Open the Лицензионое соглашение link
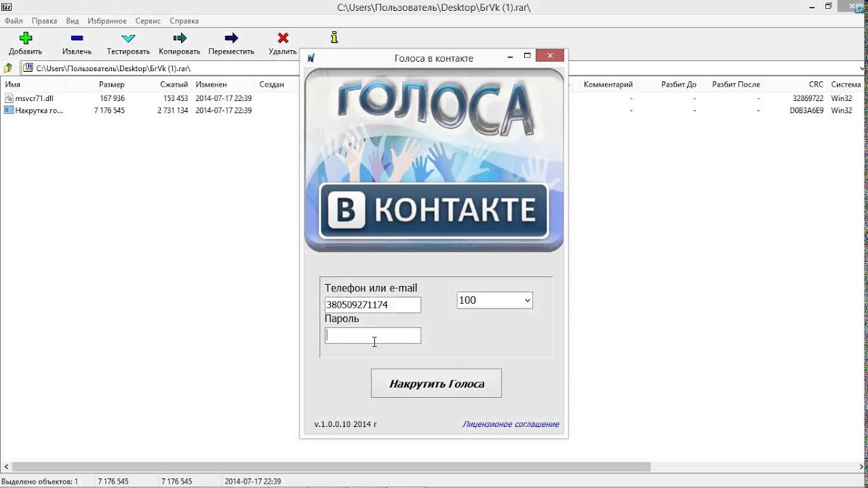 tap(511, 424)
